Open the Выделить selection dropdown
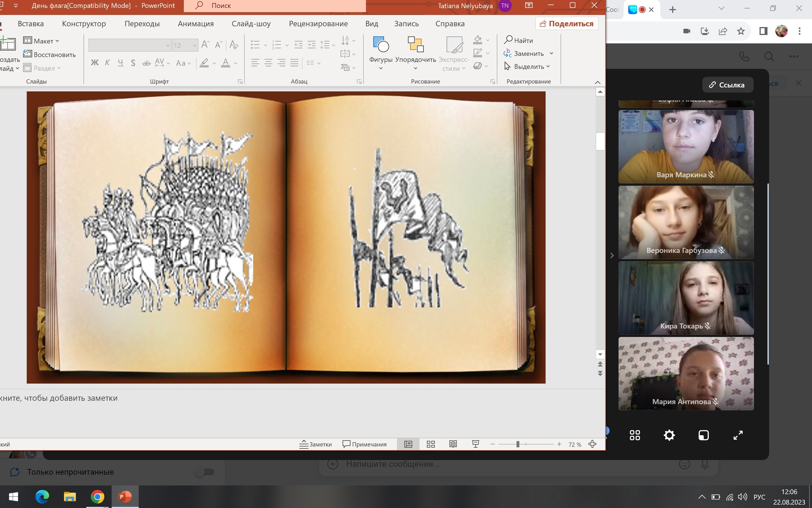The height and width of the screenshot is (508, 812). tap(527, 67)
